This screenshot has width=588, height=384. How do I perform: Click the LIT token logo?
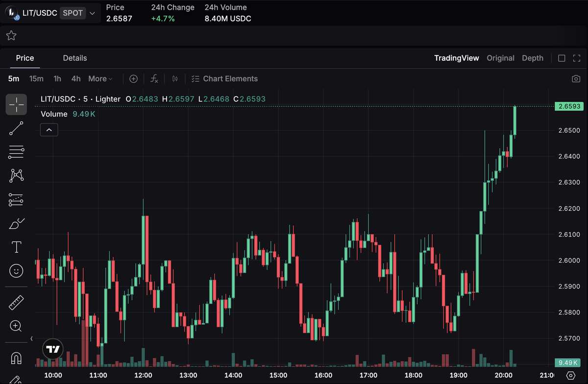click(12, 13)
